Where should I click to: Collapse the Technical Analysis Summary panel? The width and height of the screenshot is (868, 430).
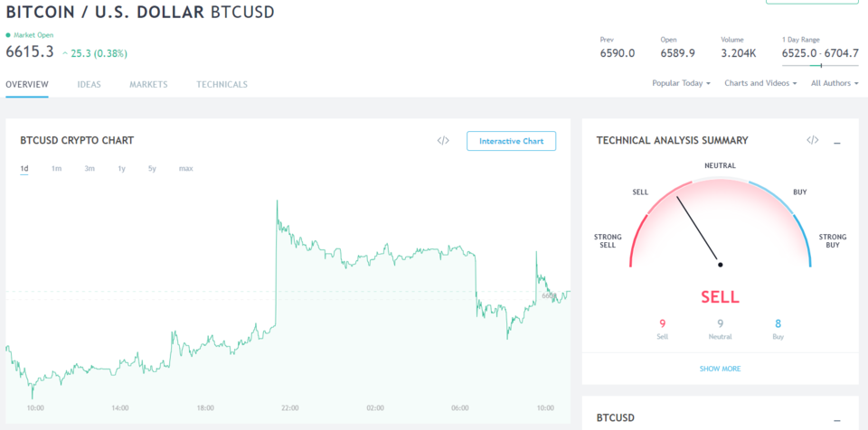[x=837, y=144]
